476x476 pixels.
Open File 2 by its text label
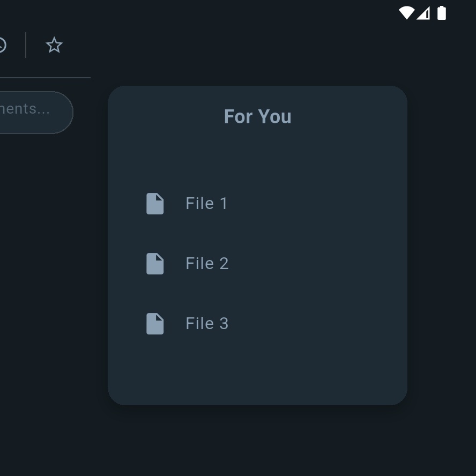coord(207,264)
